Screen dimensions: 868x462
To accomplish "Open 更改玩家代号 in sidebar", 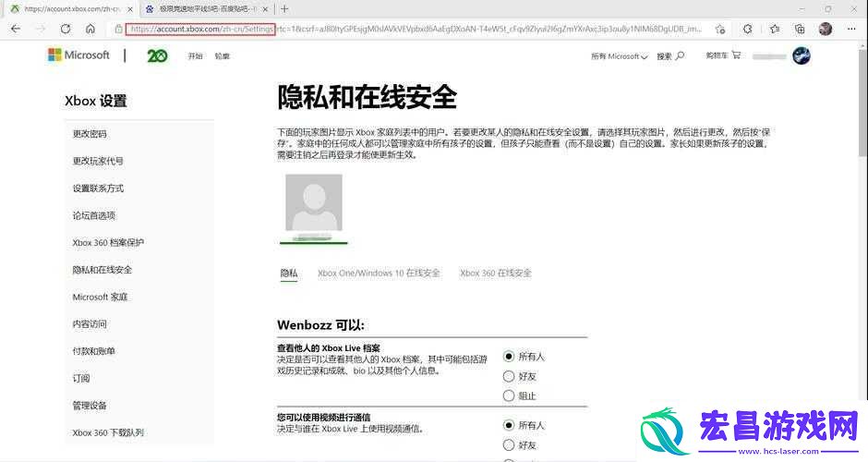I will (98, 161).
